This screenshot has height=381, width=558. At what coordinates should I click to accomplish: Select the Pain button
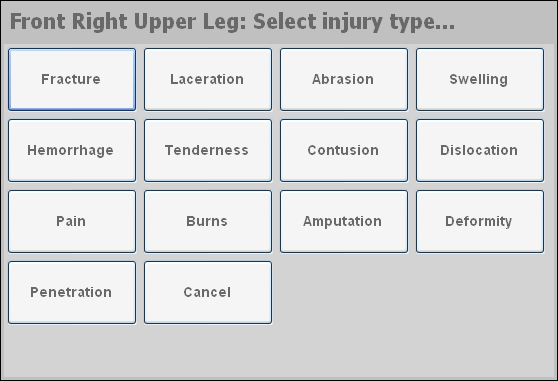click(x=72, y=222)
